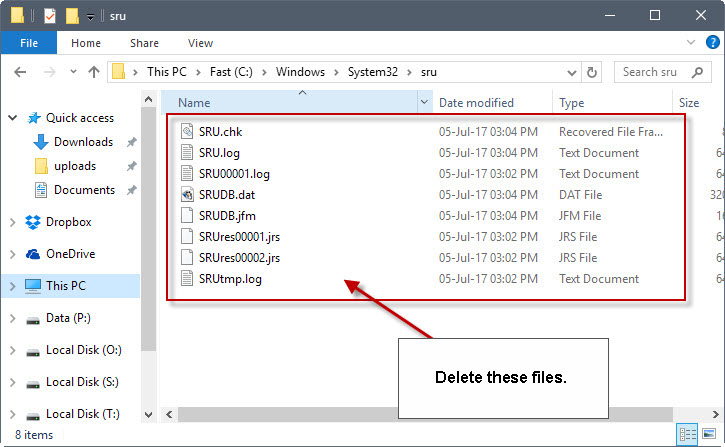Expand the This PC tree node
Screen dimensions: 725x447
pos(12,286)
